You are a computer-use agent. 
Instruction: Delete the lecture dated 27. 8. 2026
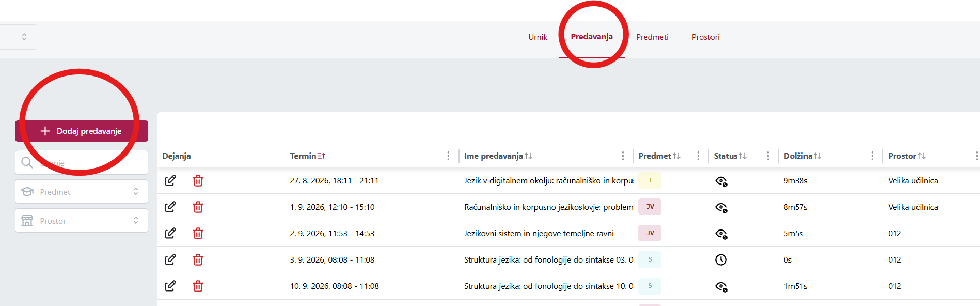click(x=198, y=180)
